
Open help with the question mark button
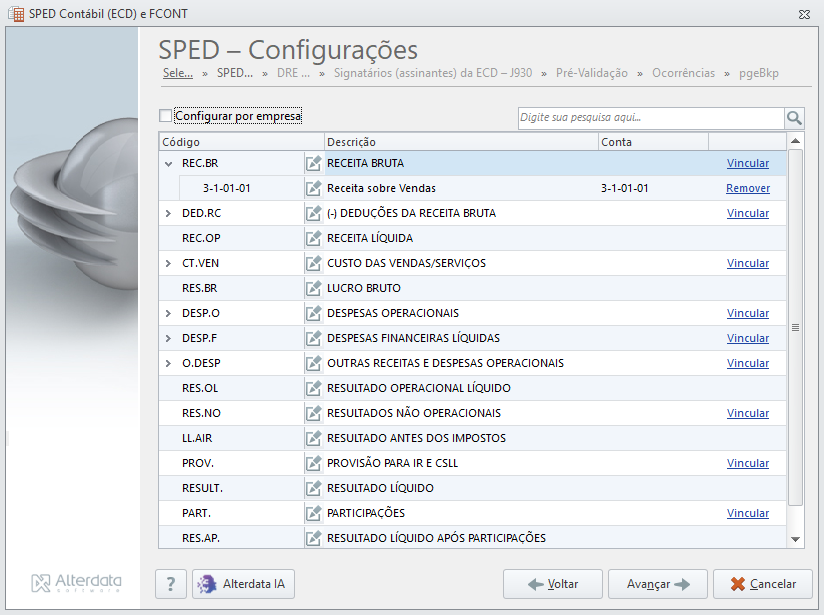click(x=171, y=584)
